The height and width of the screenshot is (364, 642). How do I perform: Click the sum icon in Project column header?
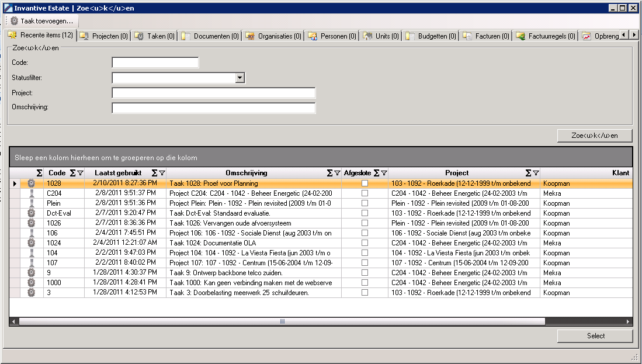[x=529, y=173]
